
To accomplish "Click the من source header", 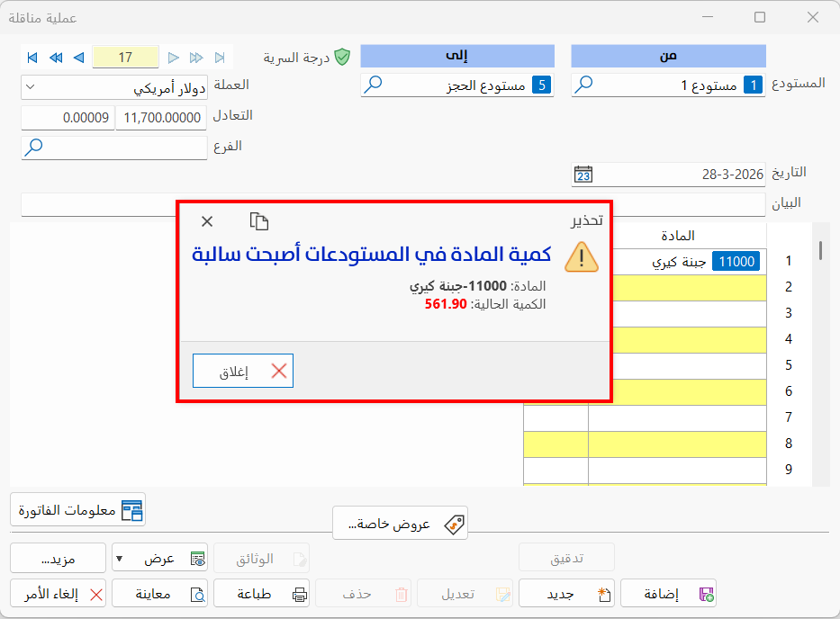I will [669, 56].
